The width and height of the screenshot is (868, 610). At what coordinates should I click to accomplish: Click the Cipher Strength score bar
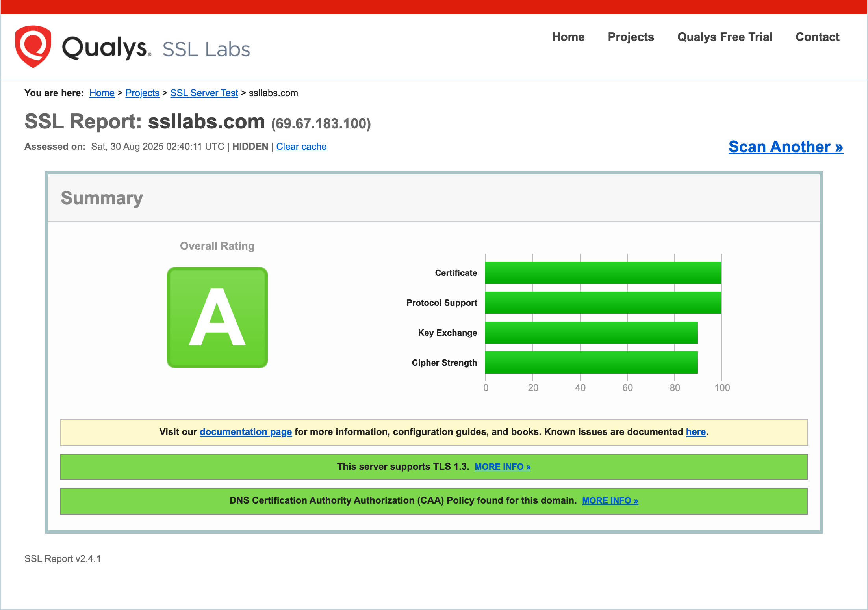coord(591,363)
